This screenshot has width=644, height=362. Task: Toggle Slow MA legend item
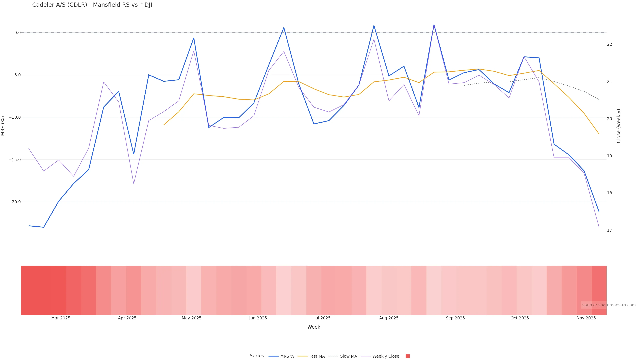coord(348,356)
